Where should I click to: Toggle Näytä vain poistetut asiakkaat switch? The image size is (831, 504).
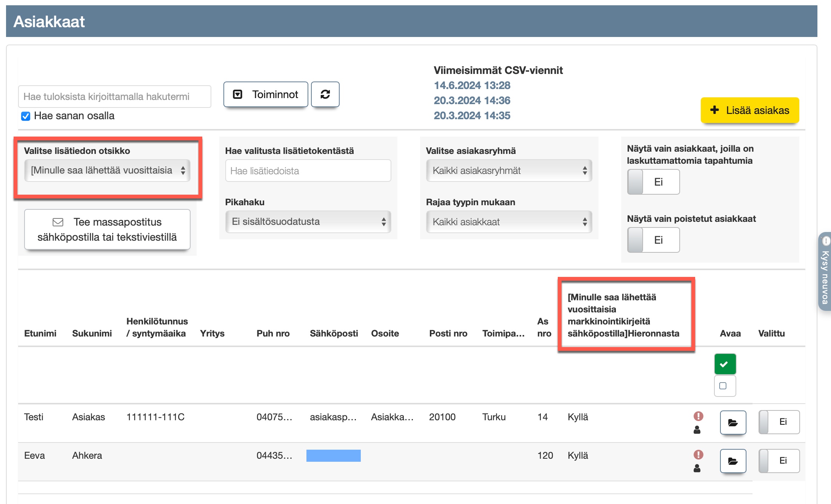(653, 240)
